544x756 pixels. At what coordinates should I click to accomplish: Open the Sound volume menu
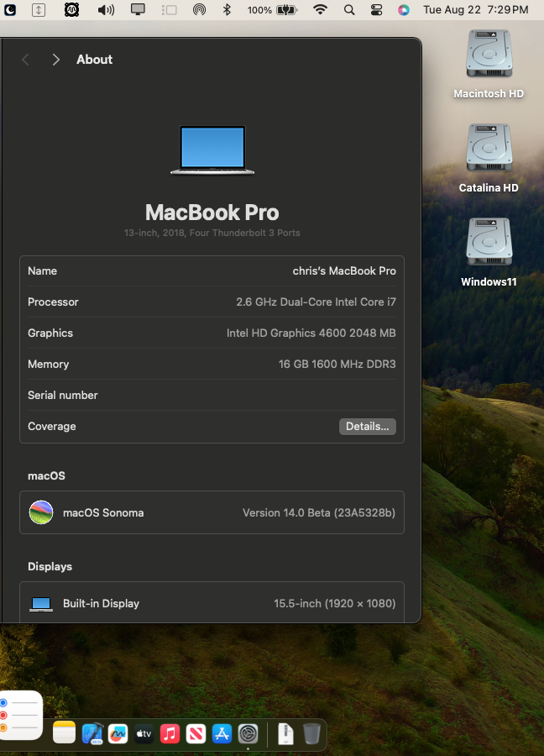[x=106, y=9]
